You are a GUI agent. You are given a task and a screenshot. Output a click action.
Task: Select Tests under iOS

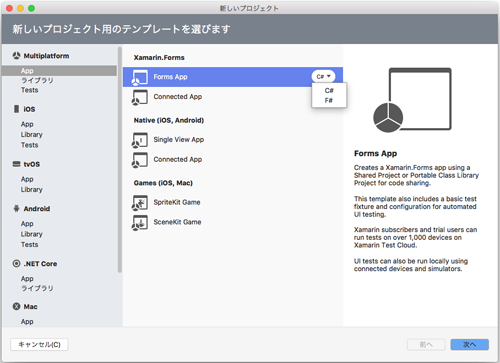point(30,145)
